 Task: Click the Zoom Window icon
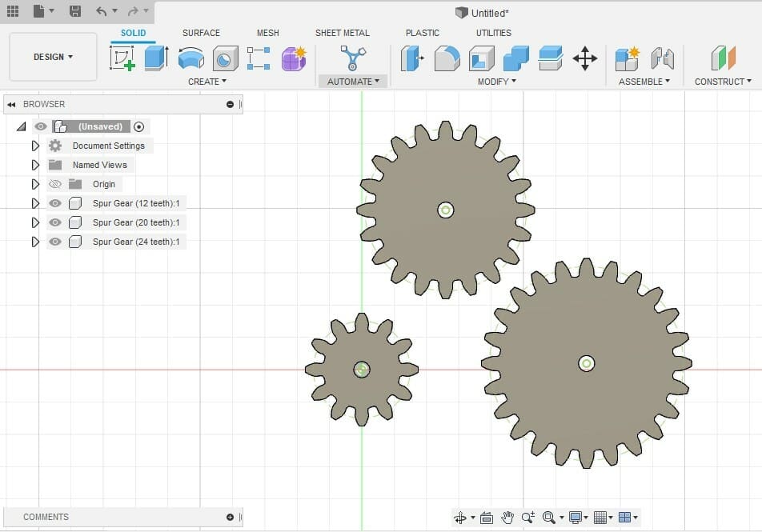click(528, 518)
